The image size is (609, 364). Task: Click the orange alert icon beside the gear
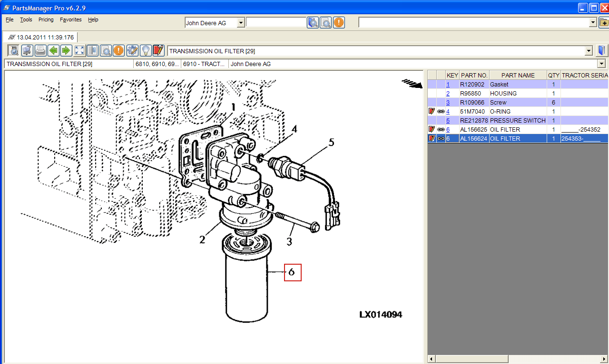pos(118,51)
